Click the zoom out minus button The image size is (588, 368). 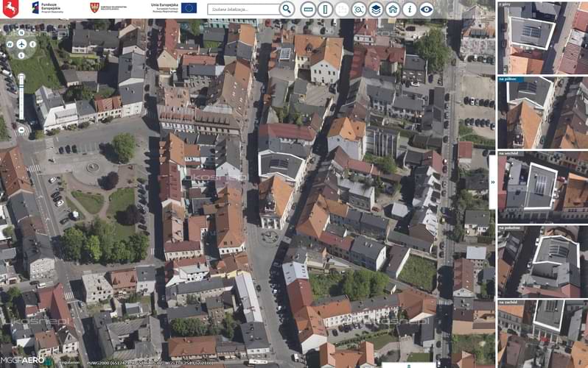pos(21,130)
